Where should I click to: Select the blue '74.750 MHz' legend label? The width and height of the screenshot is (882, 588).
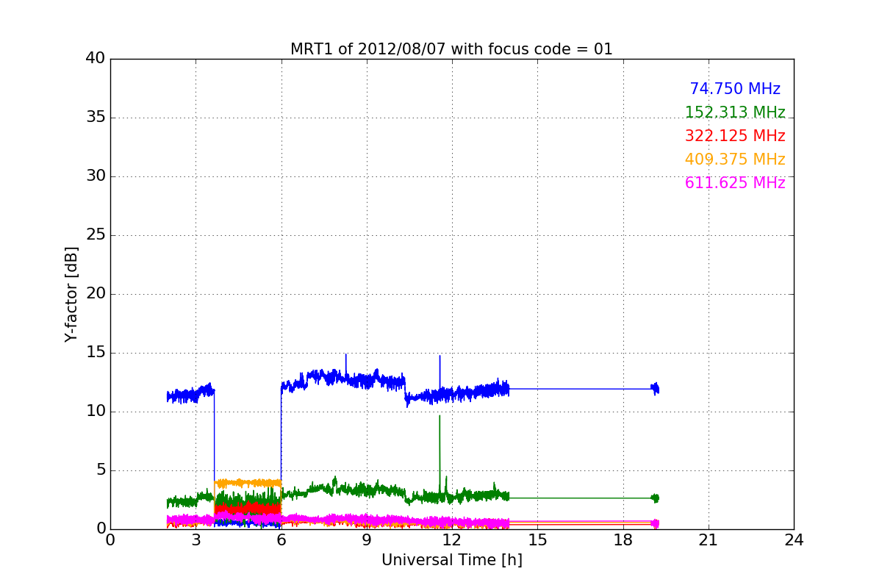[x=735, y=89]
